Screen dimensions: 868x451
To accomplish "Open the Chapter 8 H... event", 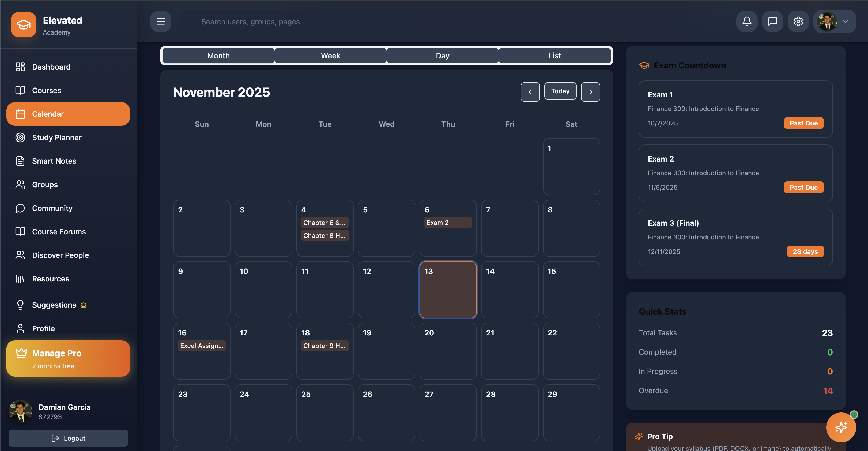I will [x=324, y=236].
